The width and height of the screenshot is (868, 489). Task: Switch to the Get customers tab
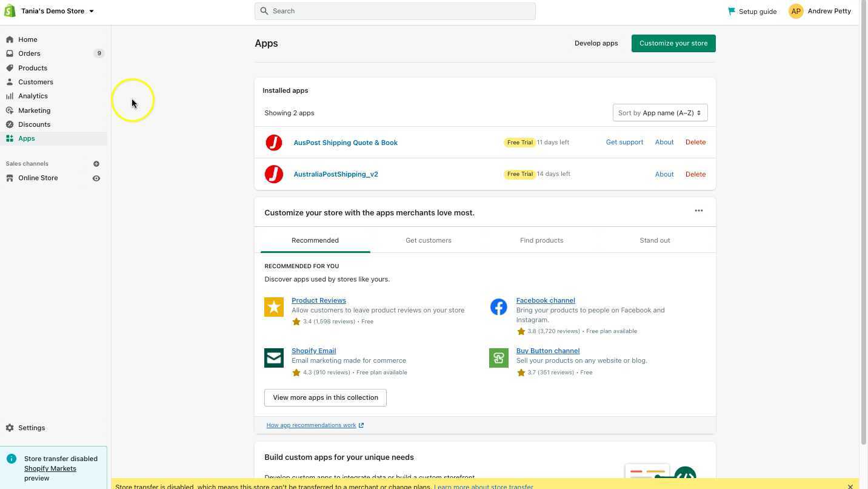[428, 240]
